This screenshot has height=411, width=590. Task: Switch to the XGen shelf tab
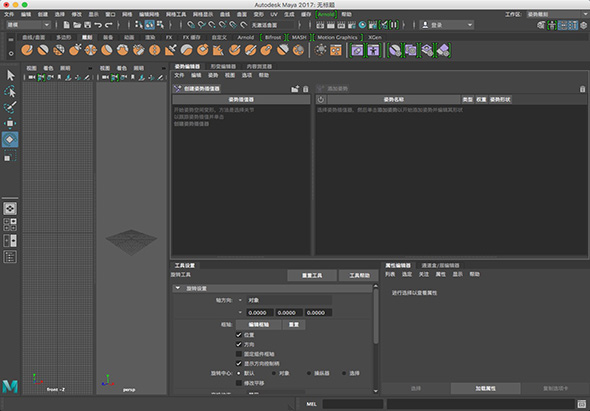point(375,38)
